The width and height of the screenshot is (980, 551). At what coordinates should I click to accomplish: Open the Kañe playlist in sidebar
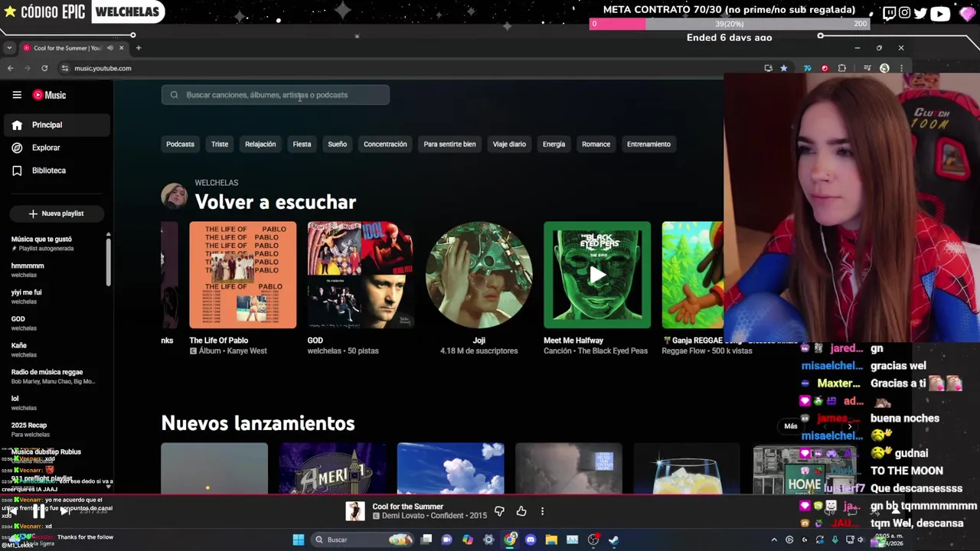tap(54, 350)
